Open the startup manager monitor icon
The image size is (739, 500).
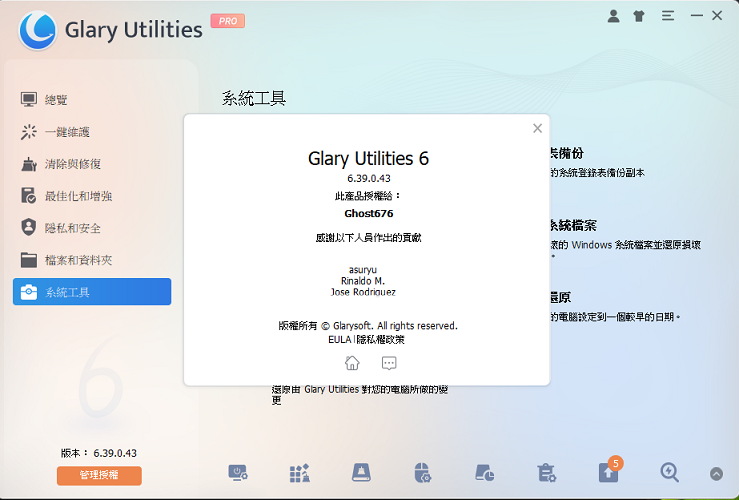(238, 473)
